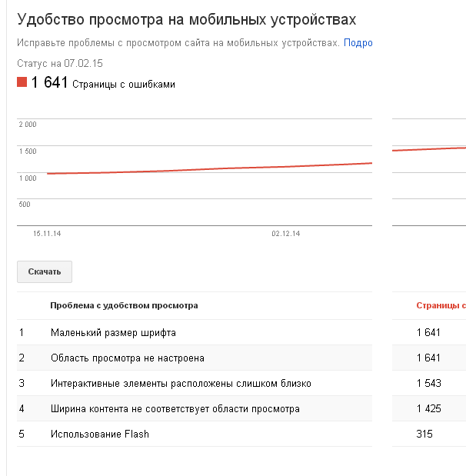Click the 1 500 axis label

(28, 151)
